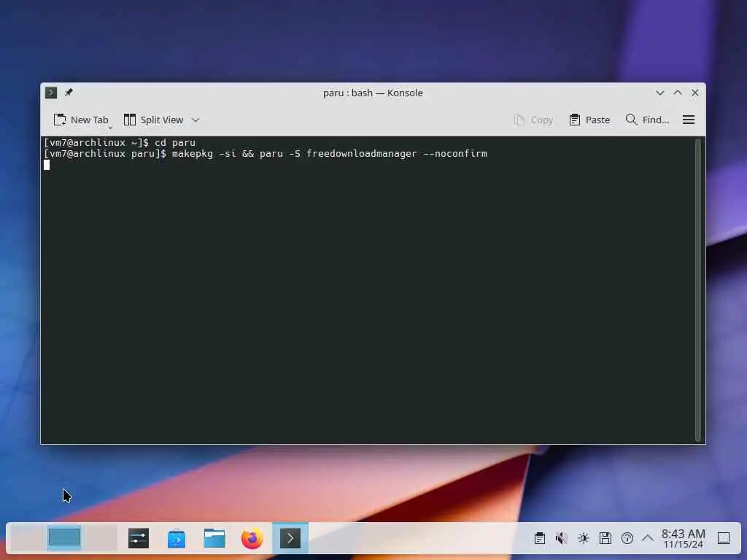Click the muted volume tray icon
Screen dimensions: 747x560
coord(562,539)
